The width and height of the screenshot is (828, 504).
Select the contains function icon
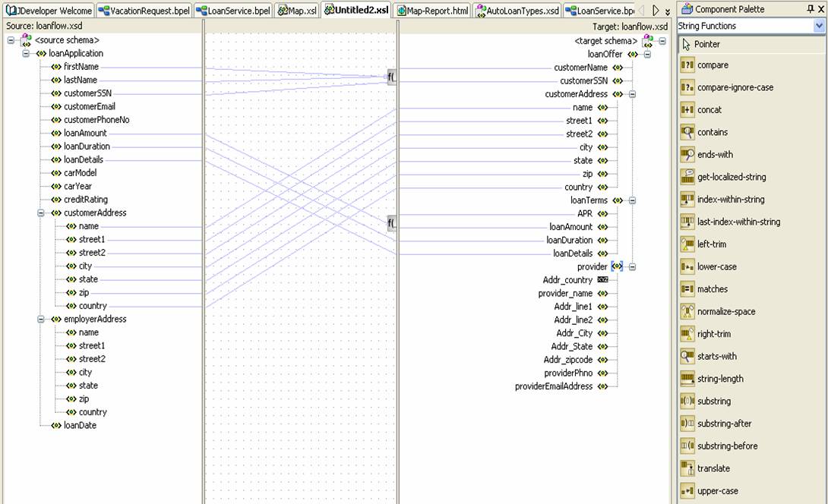pos(687,133)
